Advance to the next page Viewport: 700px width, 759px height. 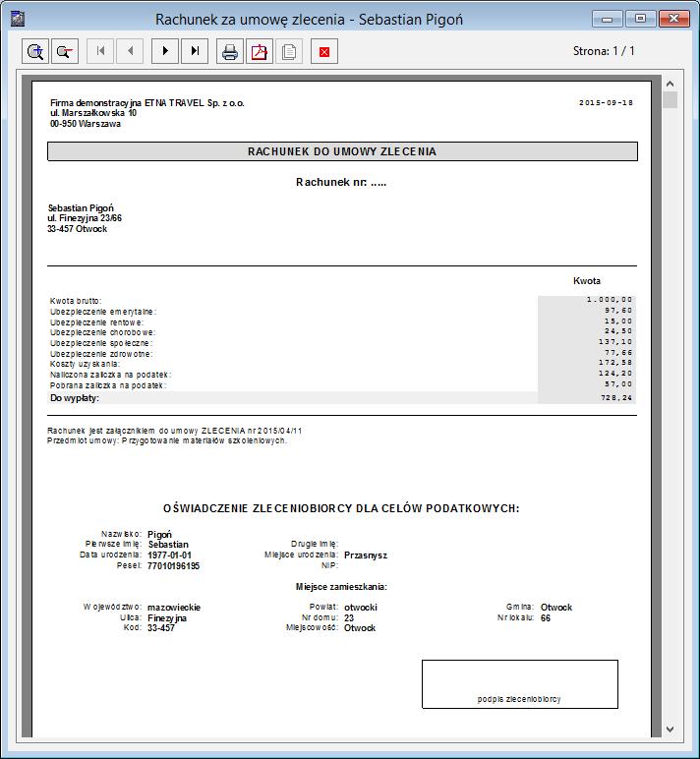coord(165,51)
